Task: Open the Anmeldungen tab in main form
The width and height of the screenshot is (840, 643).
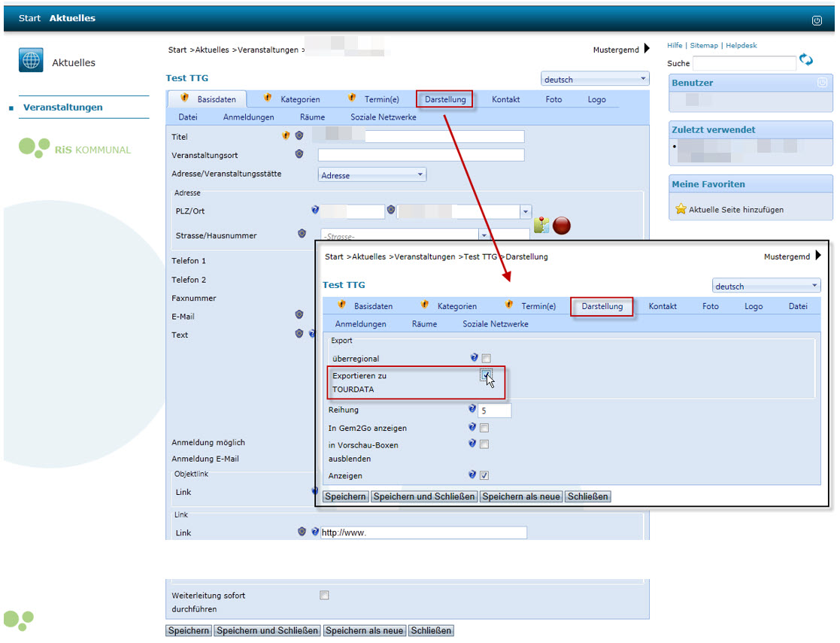Action: click(x=249, y=117)
